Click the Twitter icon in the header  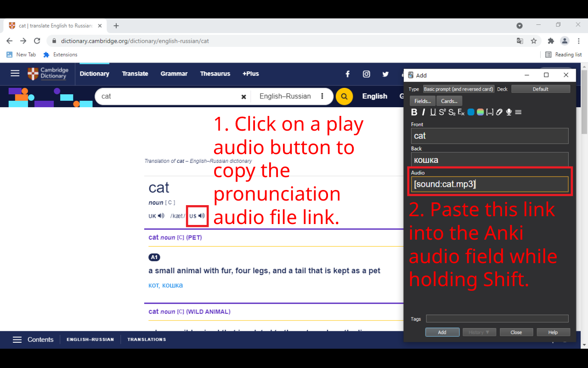tap(385, 74)
